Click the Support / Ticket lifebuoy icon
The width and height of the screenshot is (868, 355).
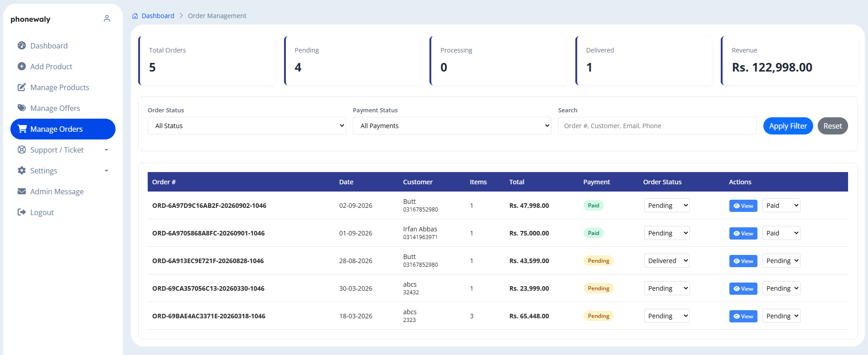point(22,149)
